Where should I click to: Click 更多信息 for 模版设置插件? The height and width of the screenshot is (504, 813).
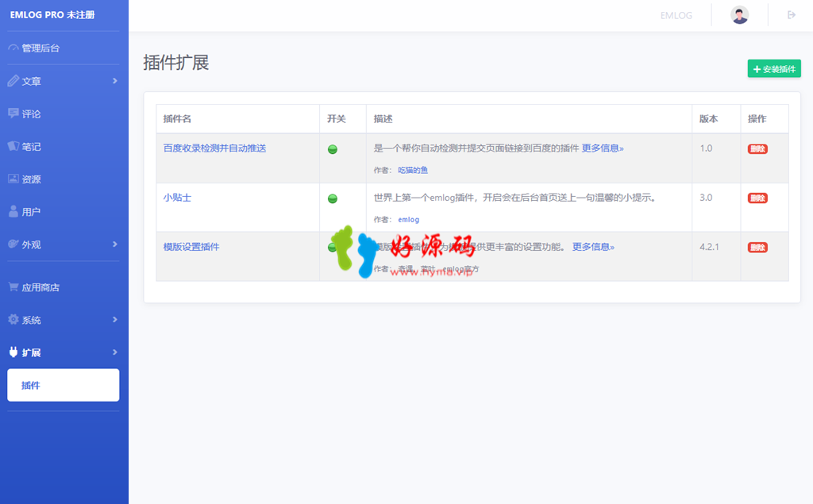[x=593, y=247]
